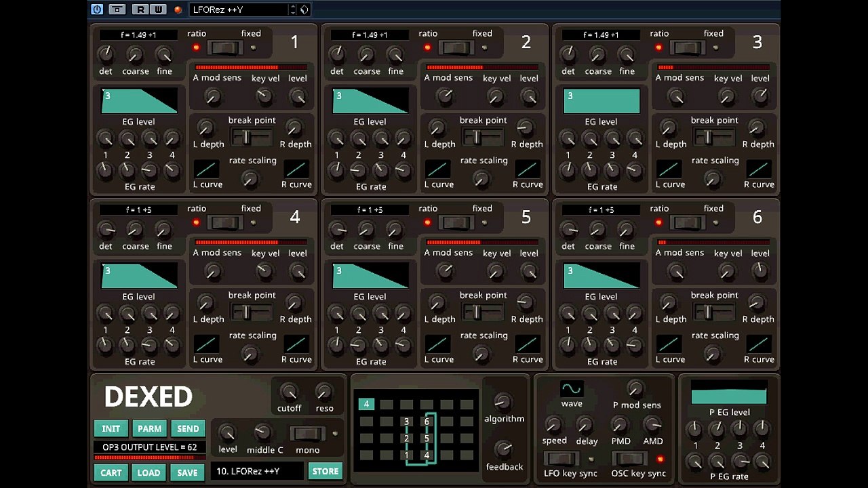Click operator 1 L curve icon

(207, 169)
